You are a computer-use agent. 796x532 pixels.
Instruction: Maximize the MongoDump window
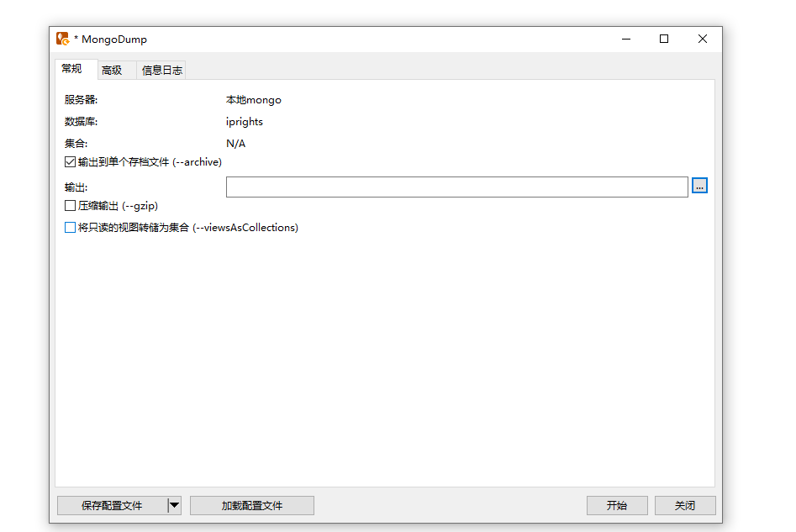point(663,40)
